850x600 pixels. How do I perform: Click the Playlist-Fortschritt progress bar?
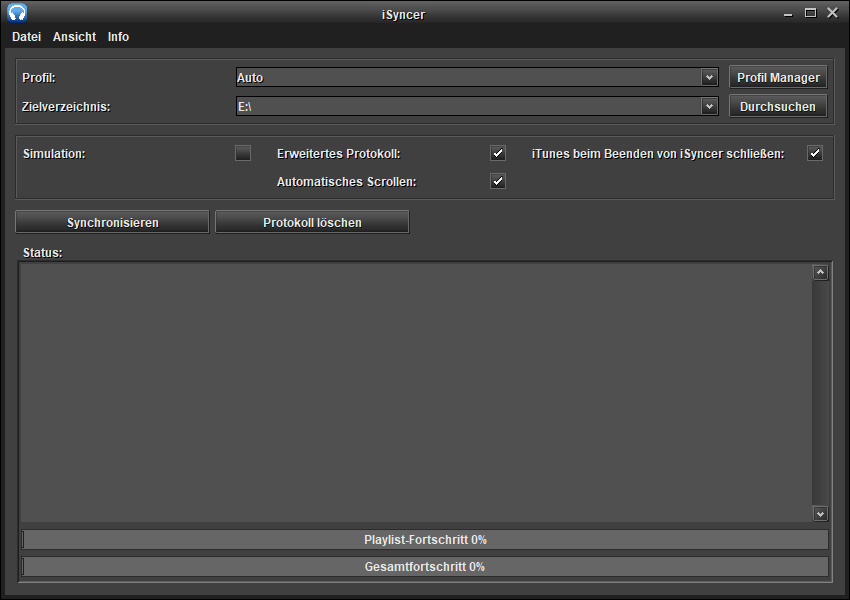(425, 540)
